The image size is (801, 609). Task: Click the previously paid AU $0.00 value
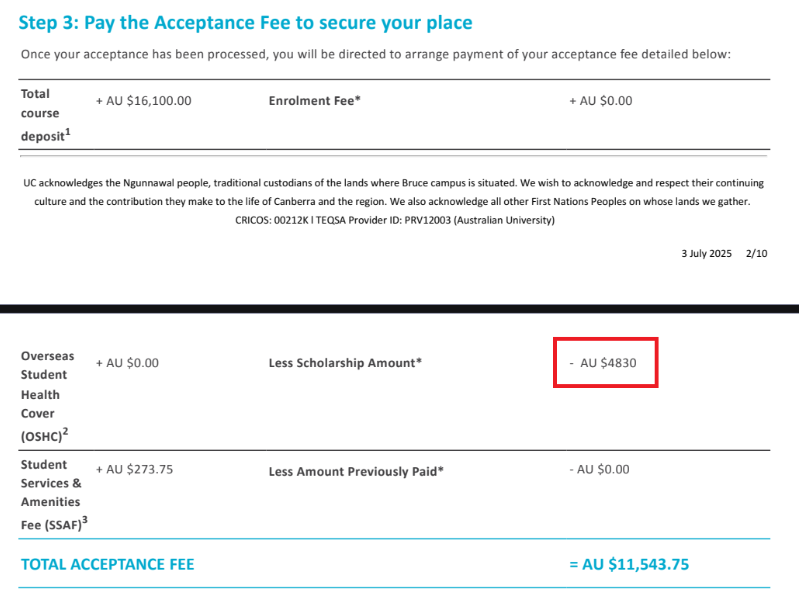pyautogui.click(x=599, y=469)
